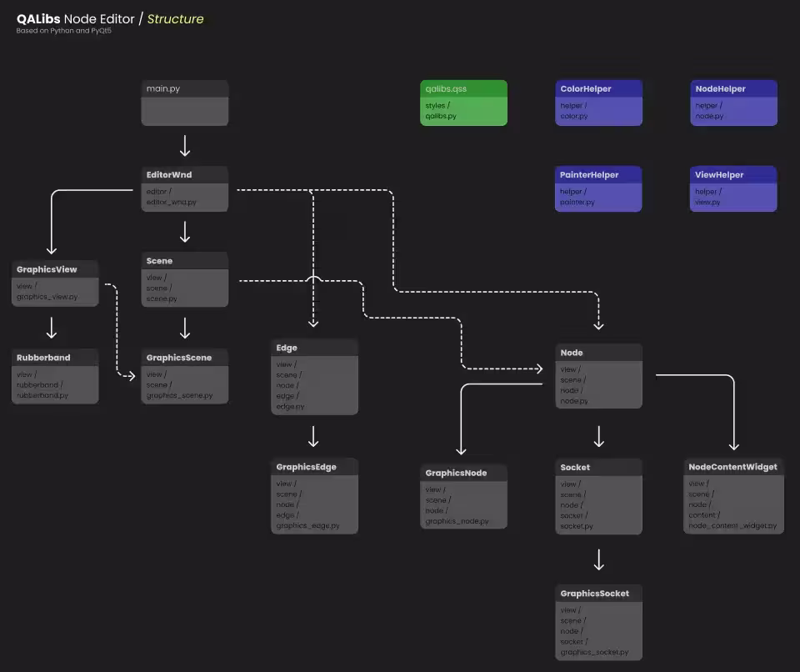Screen dimensions: 800x672
Task: Click 'editor /' path in EditorWnd card
Action: pos(158,192)
